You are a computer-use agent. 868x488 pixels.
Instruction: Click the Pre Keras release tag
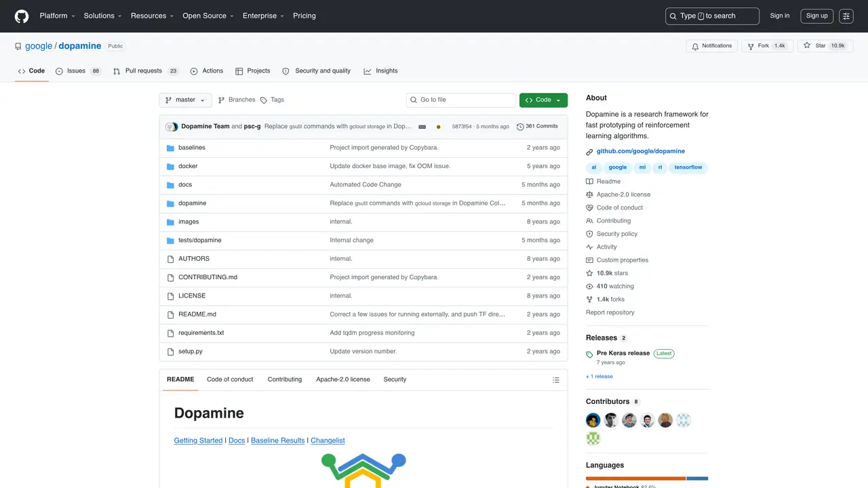point(623,353)
